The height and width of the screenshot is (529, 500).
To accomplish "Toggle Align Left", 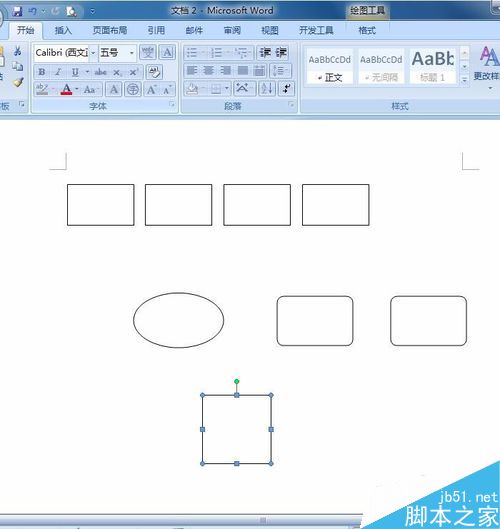I will point(192,71).
